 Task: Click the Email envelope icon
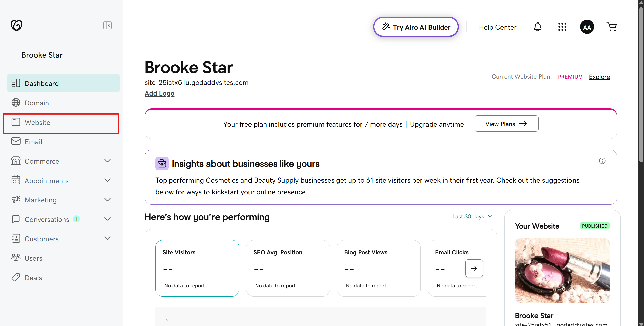click(x=16, y=141)
